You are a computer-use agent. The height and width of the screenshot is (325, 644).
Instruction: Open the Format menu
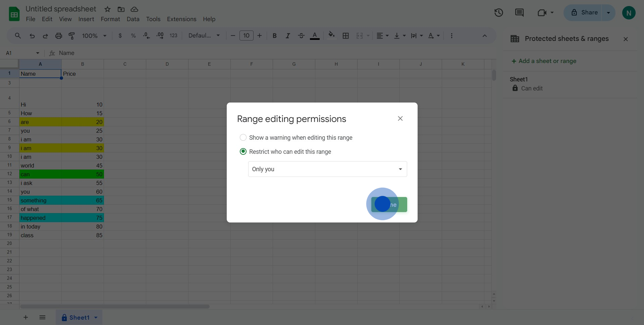(x=110, y=19)
